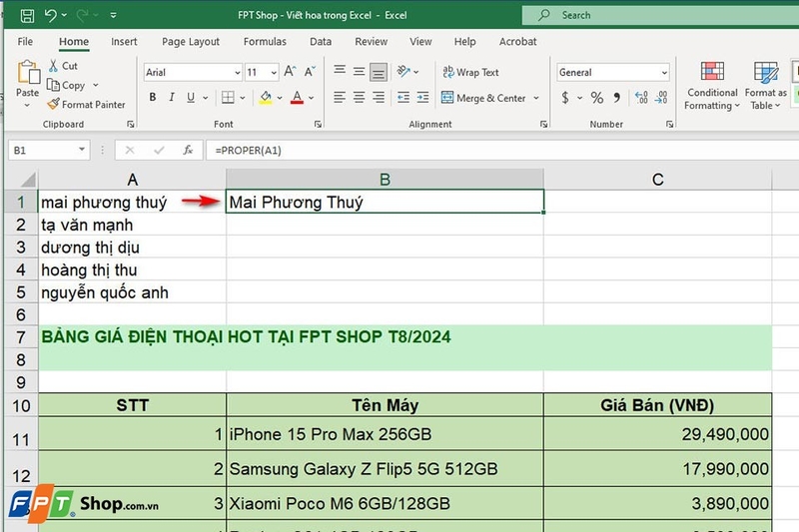Click Decrease Font Size icon
This screenshot has height=532, width=799.
coord(310,72)
